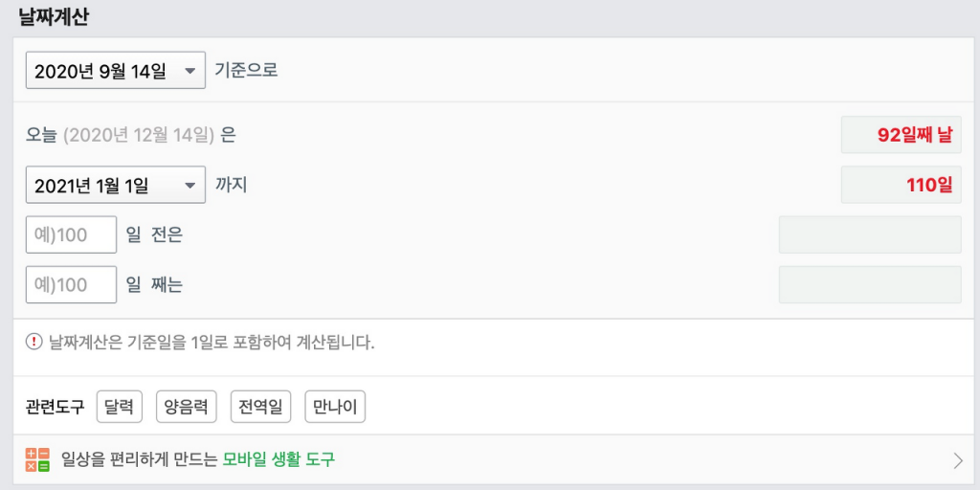Open the 2021년 1월 1일 date dropdown
This screenshot has height=490, width=980.
coord(116,185)
